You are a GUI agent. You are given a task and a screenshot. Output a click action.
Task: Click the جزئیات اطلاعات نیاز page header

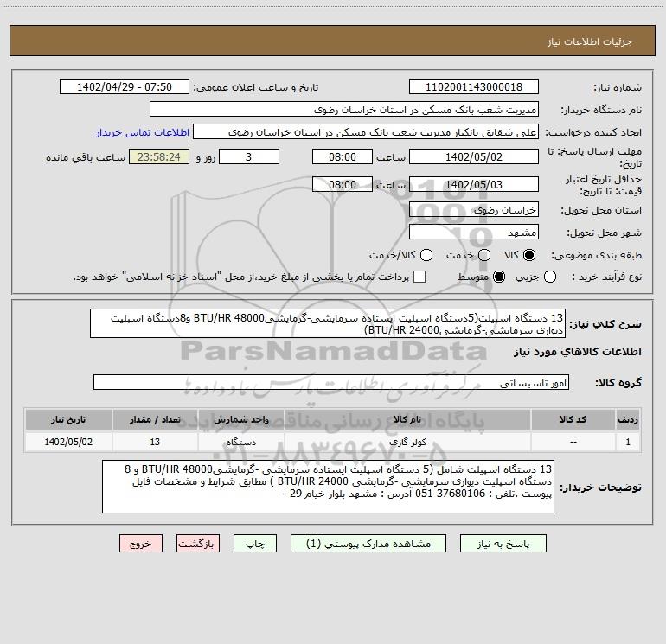tap(589, 41)
